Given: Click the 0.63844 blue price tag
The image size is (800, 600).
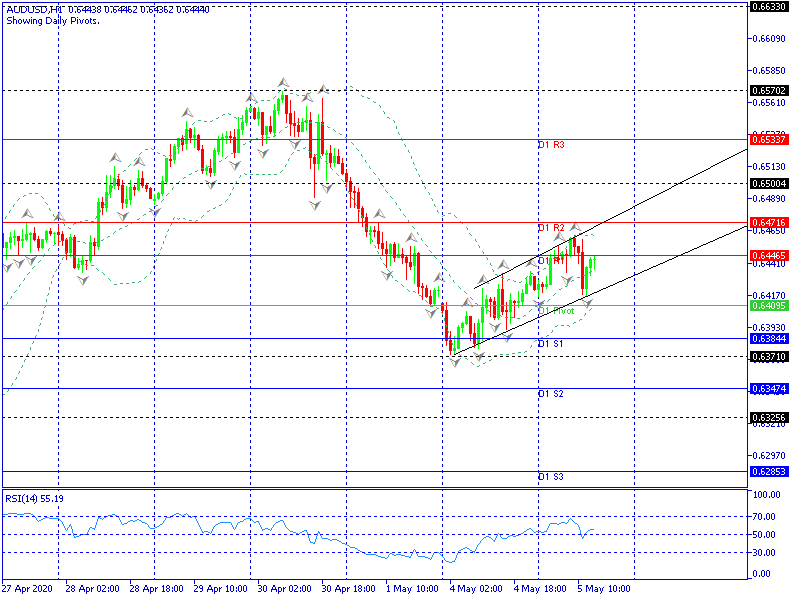Looking at the screenshot, I should pos(769,339).
